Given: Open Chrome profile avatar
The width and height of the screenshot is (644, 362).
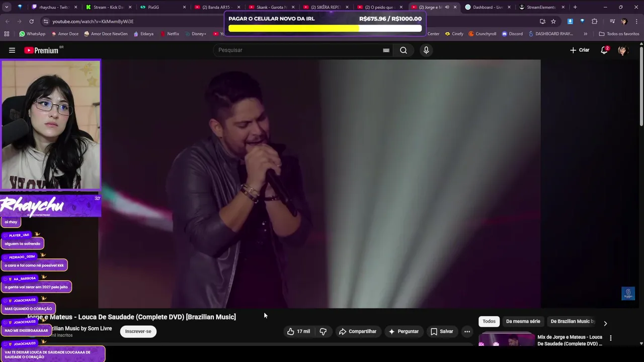Looking at the screenshot, I should click(x=624, y=21).
